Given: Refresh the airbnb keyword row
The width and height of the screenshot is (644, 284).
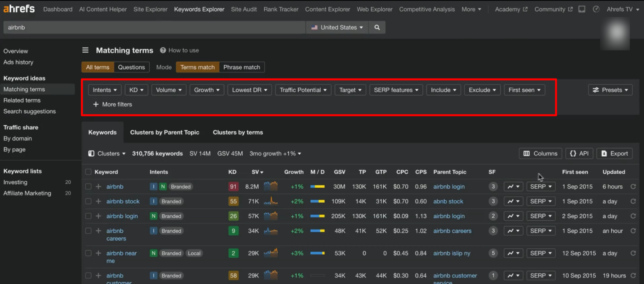Looking at the screenshot, I should pyautogui.click(x=633, y=187).
